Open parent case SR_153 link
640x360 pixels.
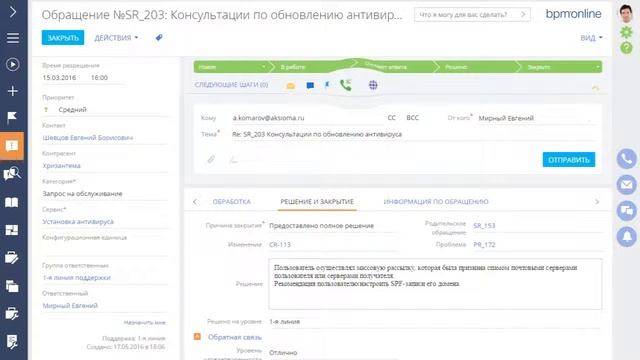click(x=484, y=226)
